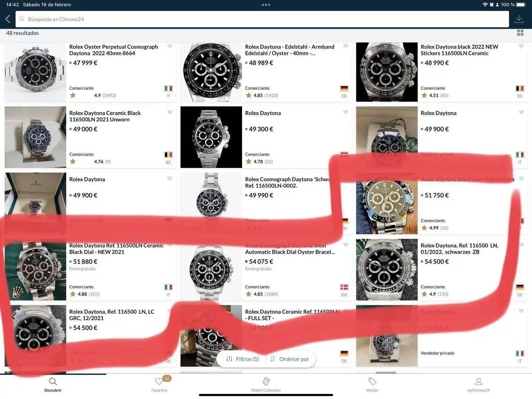This screenshot has width=532, height=399.
Task: Tap the download icon beside search bar
Action: 519,19
